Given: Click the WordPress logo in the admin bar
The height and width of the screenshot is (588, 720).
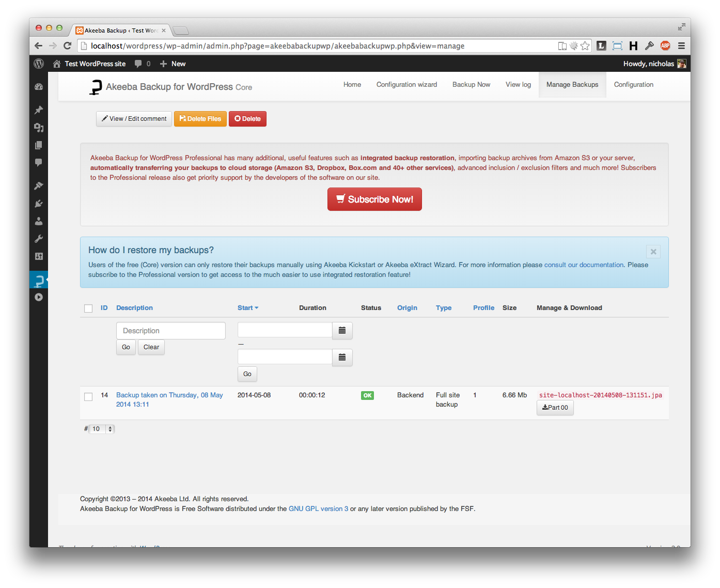Looking at the screenshot, I should (39, 64).
